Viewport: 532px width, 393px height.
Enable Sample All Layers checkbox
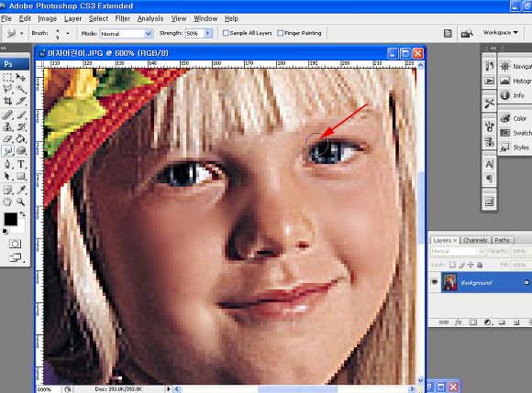pyautogui.click(x=226, y=33)
